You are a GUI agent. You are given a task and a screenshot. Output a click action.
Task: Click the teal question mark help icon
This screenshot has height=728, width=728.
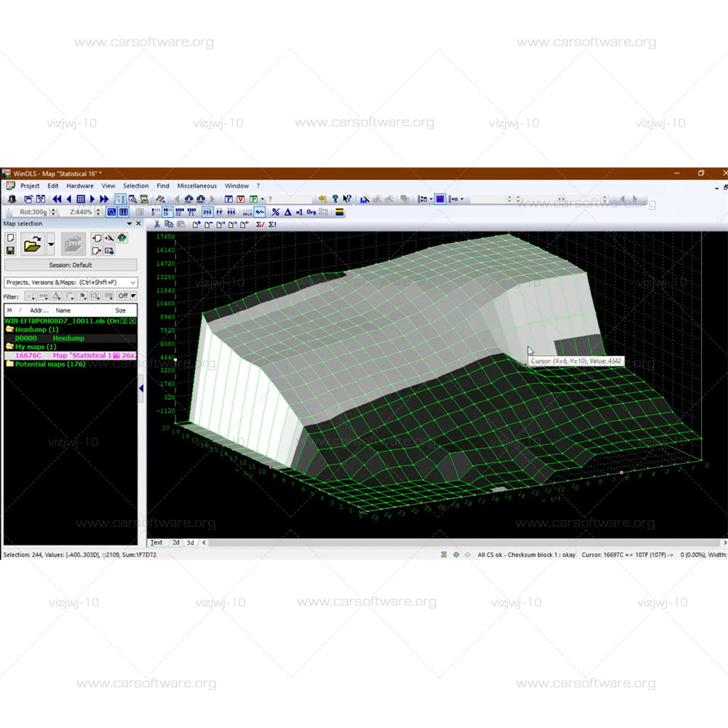click(335, 199)
